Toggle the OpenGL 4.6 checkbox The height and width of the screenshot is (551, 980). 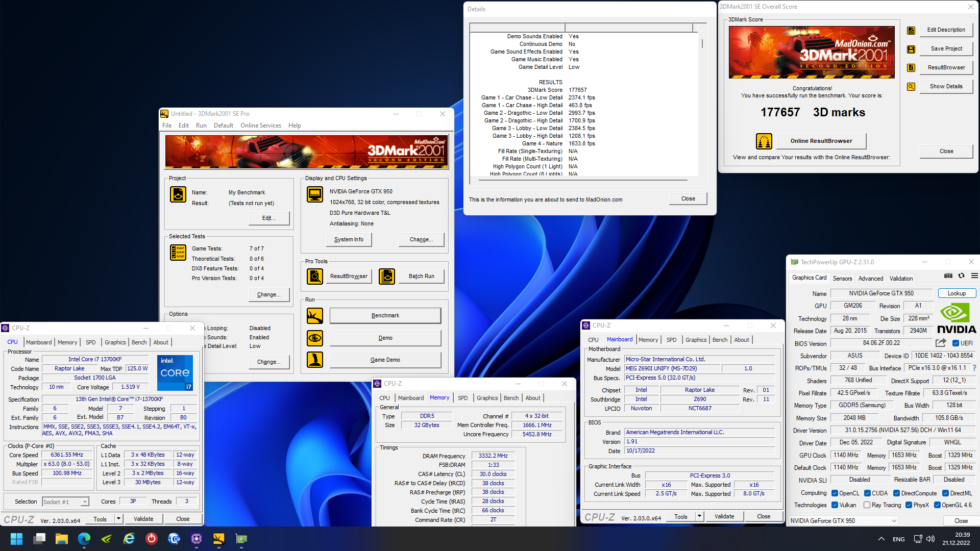click(938, 505)
